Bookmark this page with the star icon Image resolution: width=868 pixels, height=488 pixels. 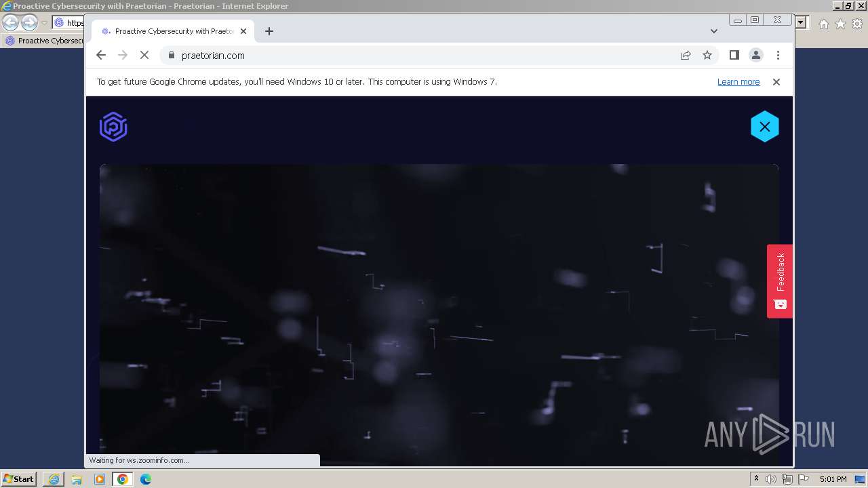707,56
